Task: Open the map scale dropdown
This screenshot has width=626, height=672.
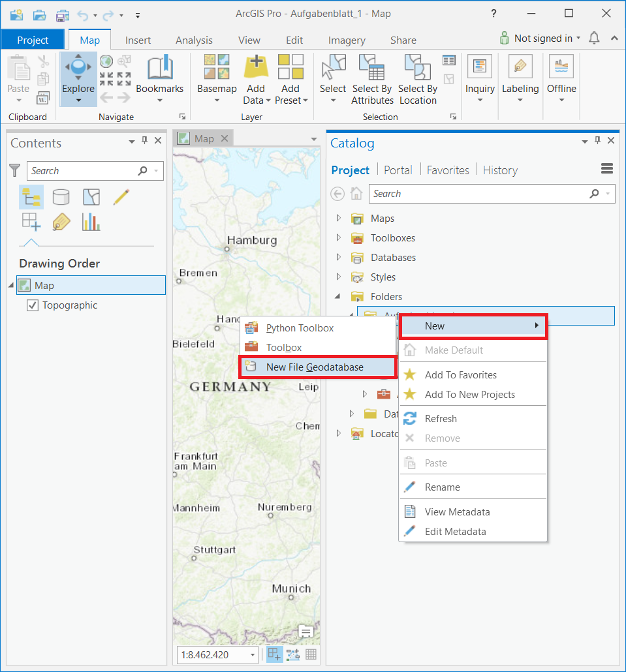Action: [253, 654]
